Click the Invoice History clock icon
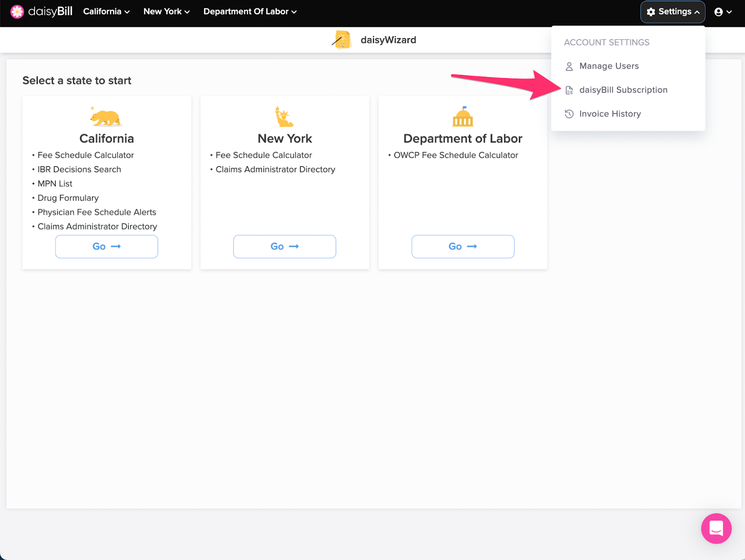Viewport: 745px width, 560px height. coord(569,114)
